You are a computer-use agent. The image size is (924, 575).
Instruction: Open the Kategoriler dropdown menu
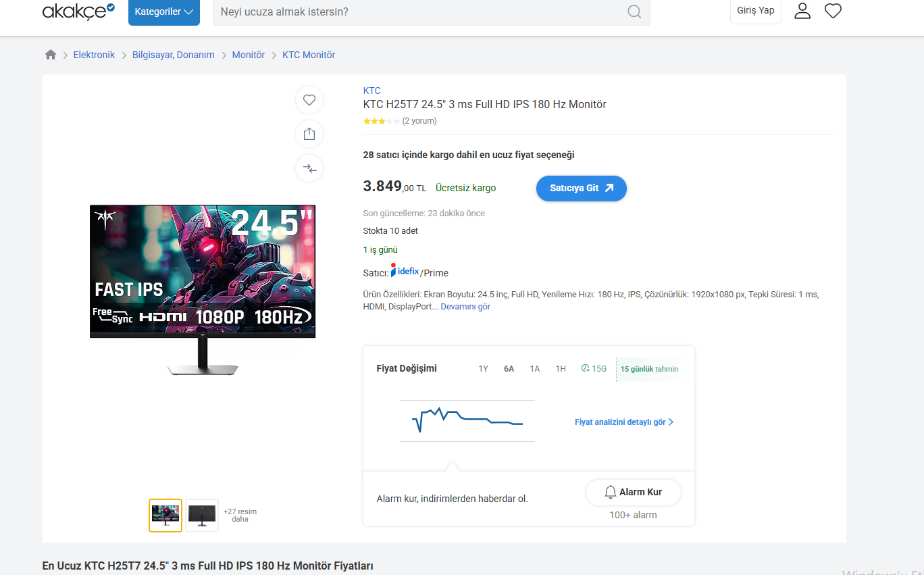[x=164, y=12]
